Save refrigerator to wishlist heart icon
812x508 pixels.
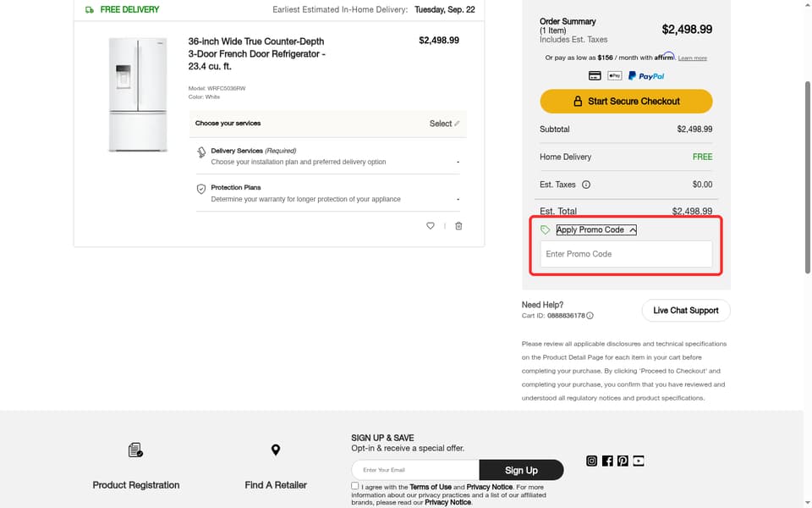tap(430, 226)
